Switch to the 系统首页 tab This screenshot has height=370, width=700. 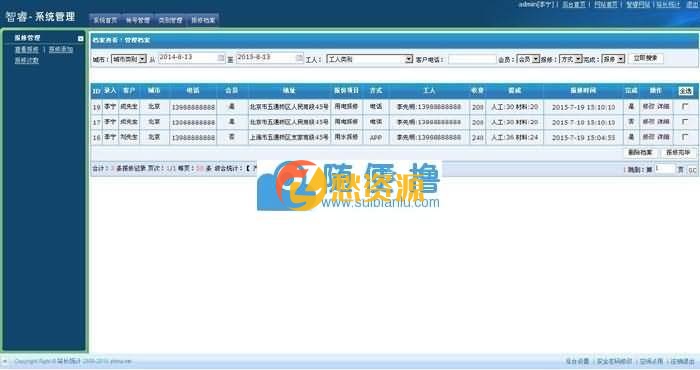(x=105, y=20)
